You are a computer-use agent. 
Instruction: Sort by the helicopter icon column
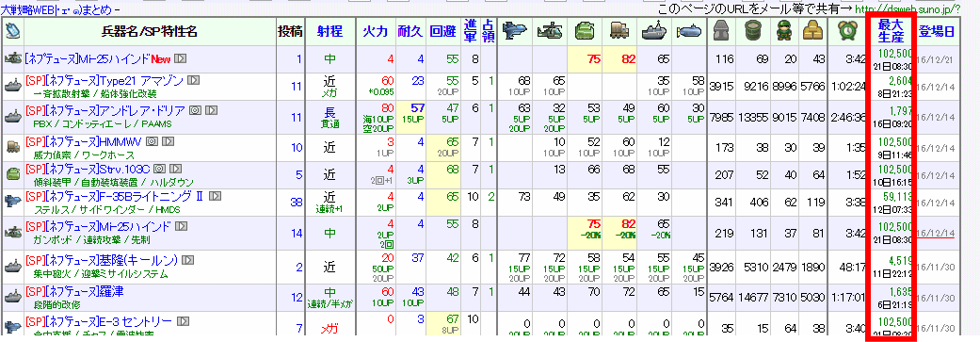point(551,31)
